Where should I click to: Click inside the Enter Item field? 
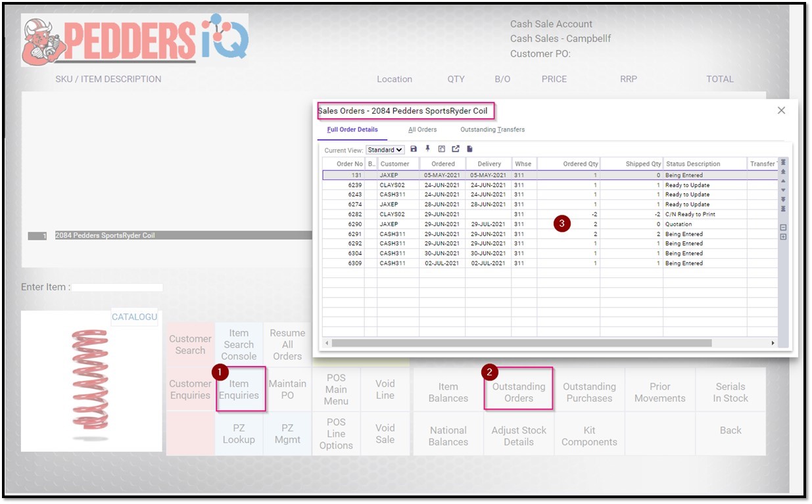click(117, 287)
